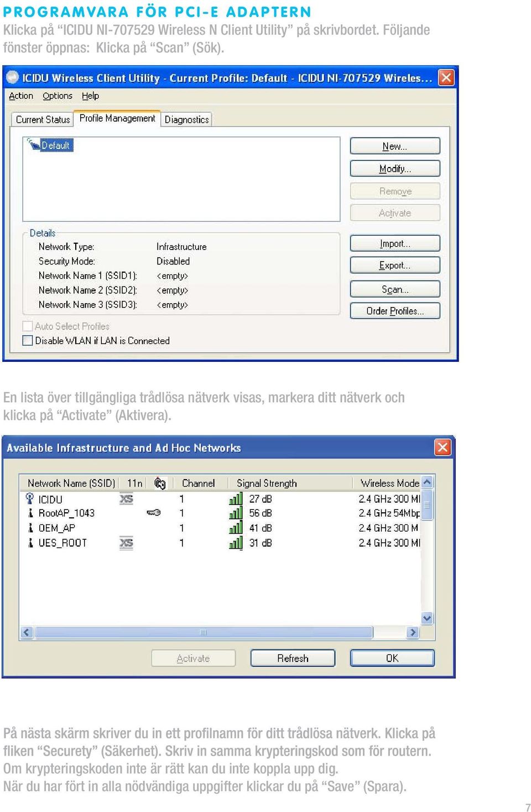Sort by the 11n column header
The image size is (531, 812).
tap(134, 483)
